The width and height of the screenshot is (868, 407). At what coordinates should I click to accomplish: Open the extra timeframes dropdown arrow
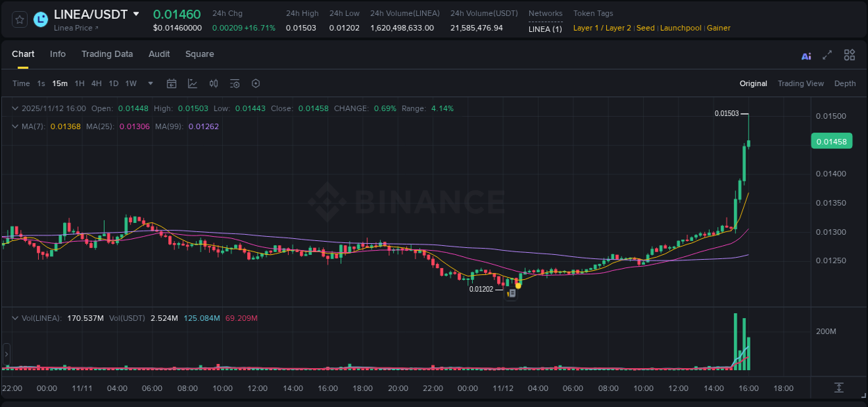click(149, 83)
